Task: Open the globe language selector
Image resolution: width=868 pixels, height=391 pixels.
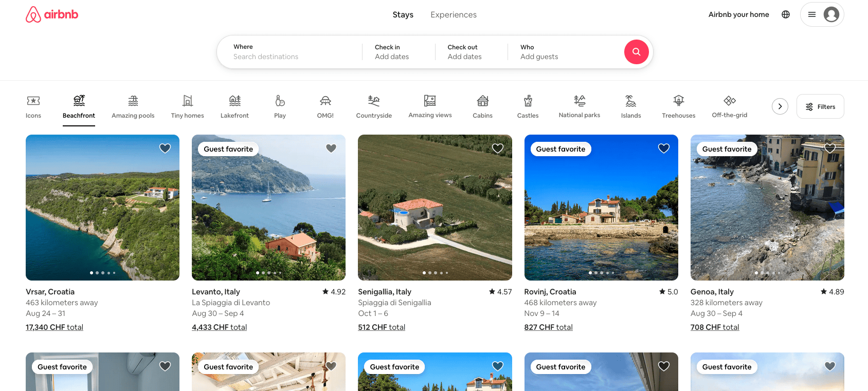Action: coord(786,14)
